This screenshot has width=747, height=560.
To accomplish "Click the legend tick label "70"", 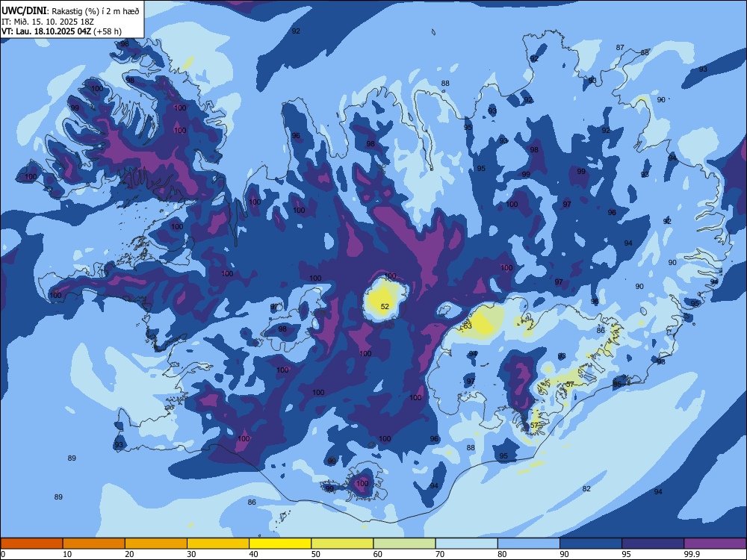I will 440,554.
